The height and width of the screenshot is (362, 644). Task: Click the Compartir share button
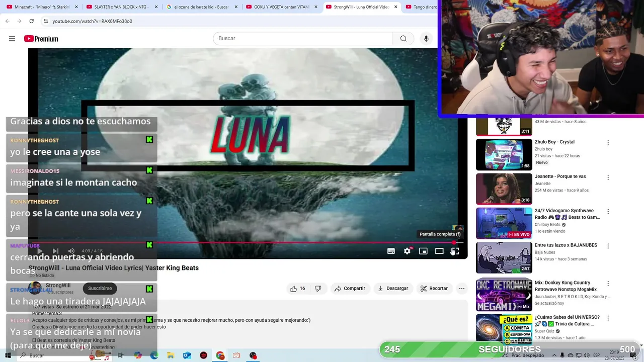pos(350,289)
